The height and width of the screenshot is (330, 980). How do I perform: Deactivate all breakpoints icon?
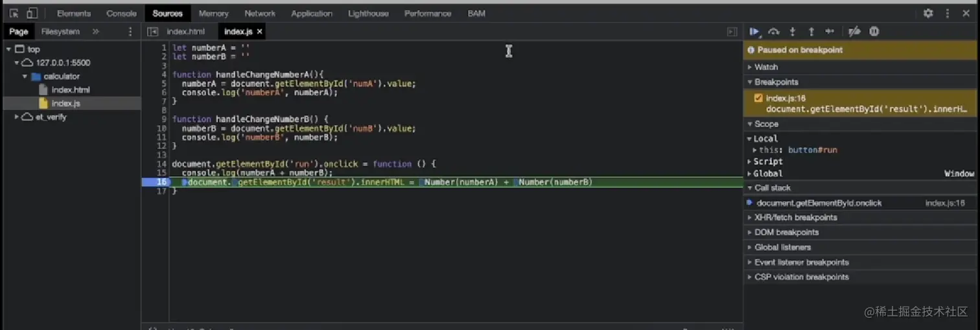click(854, 31)
